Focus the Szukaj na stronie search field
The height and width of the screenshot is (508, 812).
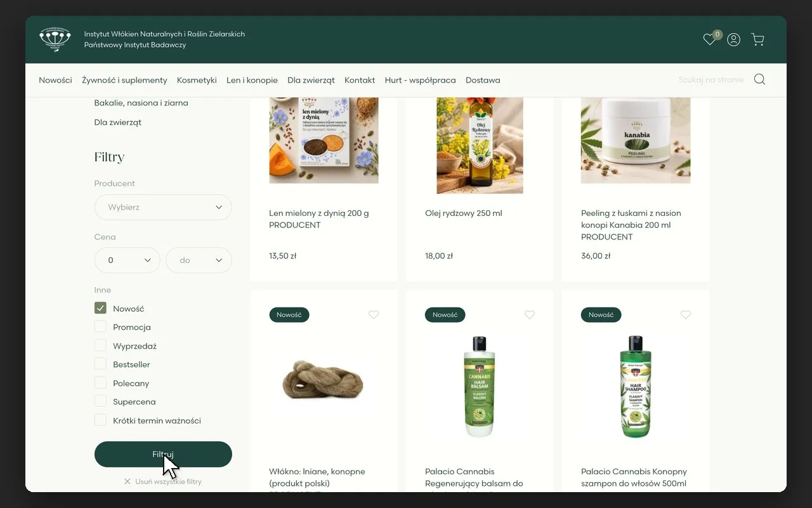pyautogui.click(x=711, y=80)
